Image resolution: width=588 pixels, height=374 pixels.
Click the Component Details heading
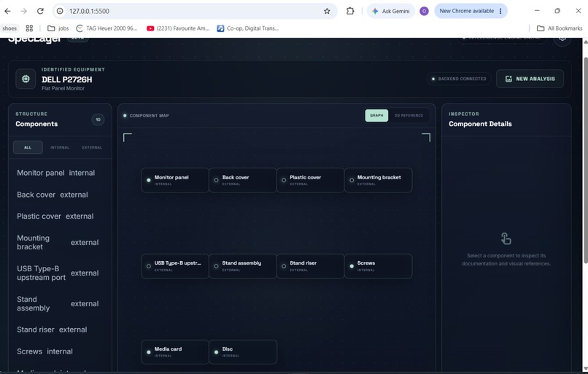click(480, 124)
